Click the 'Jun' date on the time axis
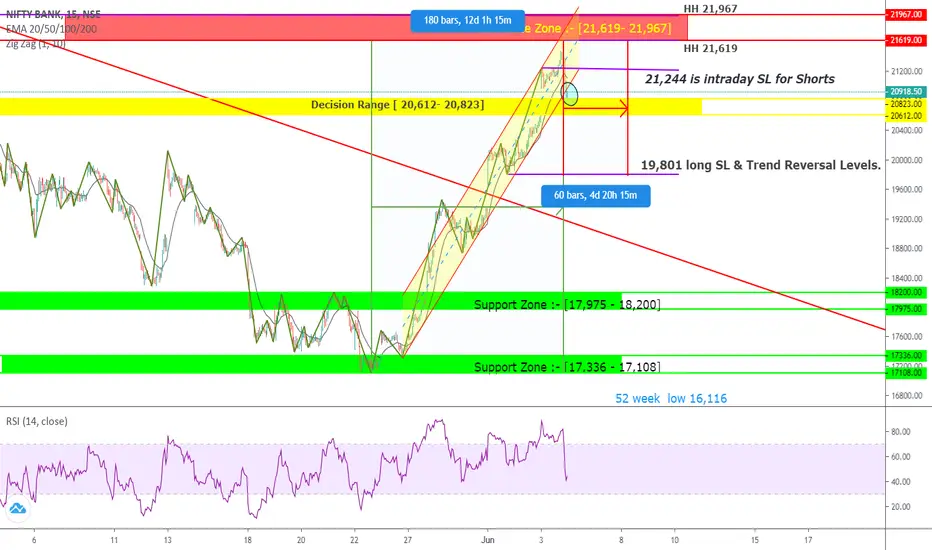932x550 pixels. (x=488, y=540)
